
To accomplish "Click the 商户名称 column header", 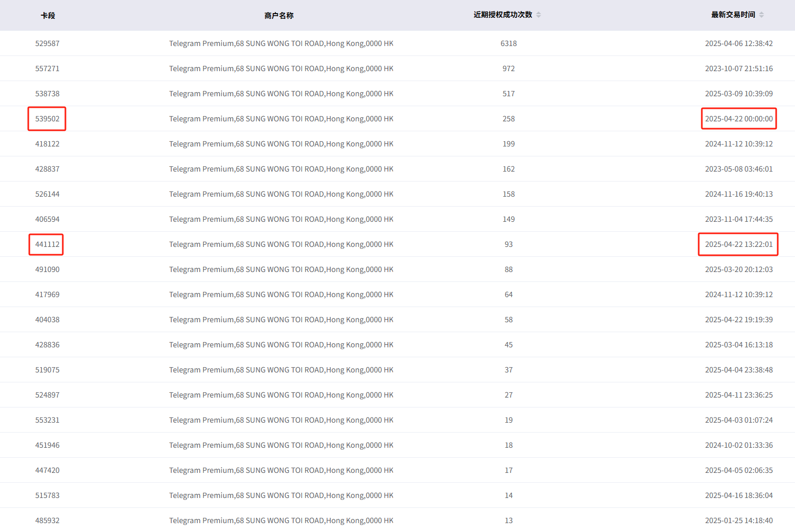I will click(x=279, y=16).
